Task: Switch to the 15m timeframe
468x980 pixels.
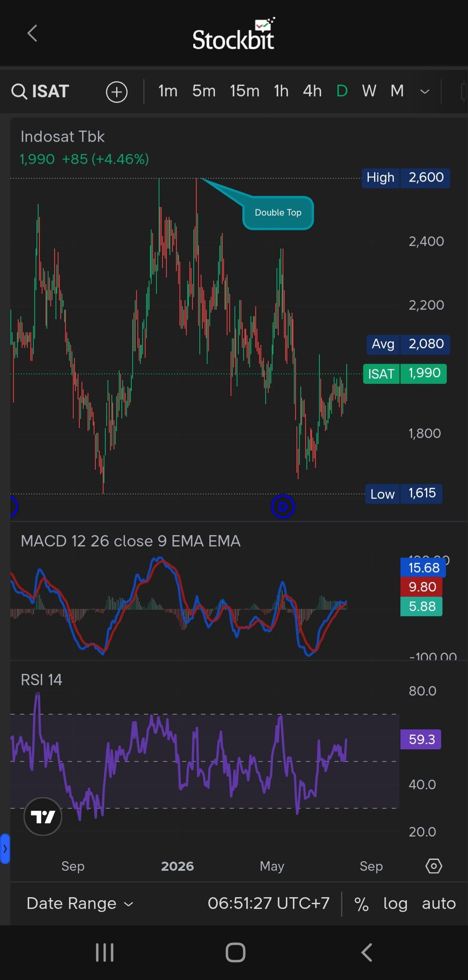Action: pos(244,91)
